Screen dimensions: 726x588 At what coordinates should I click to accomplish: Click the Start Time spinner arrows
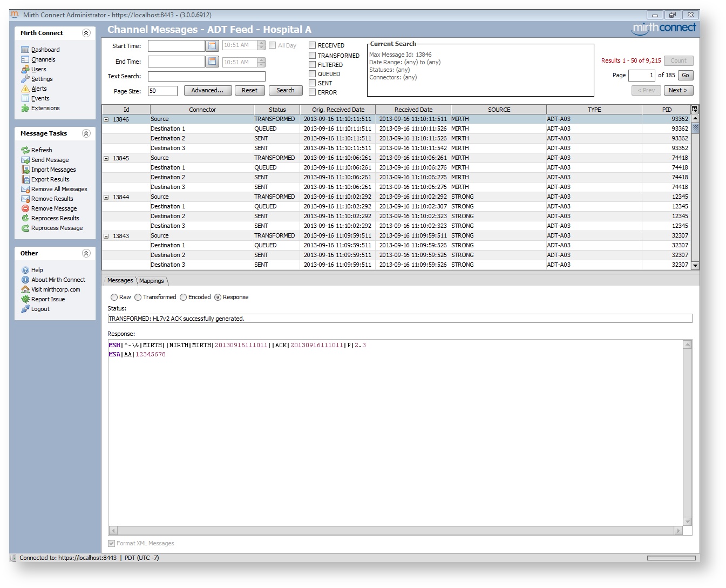[x=262, y=45]
